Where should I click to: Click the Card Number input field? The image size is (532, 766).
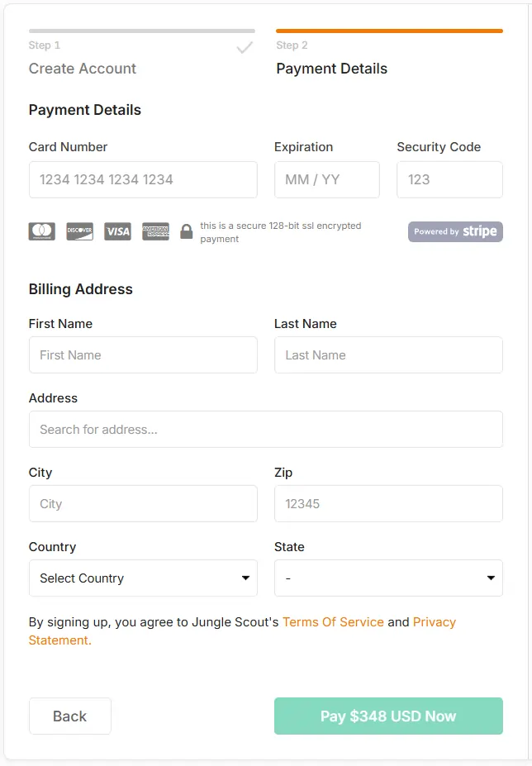click(x=143, y=179)
